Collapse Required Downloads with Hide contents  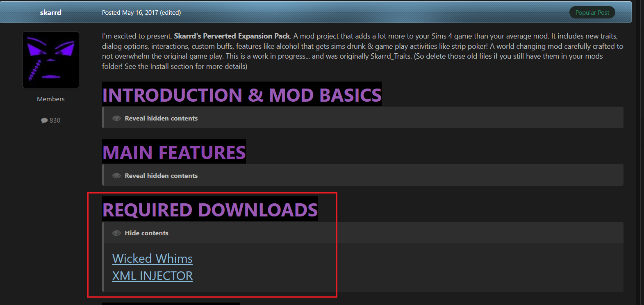tap(146, 233)
